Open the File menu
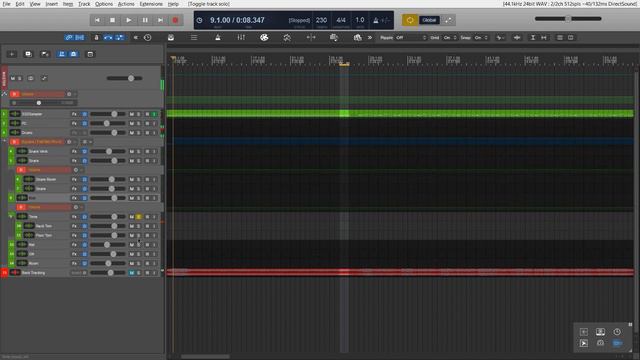Image resolution: width=640 pixels, height=360 pixels. point(7,4)
